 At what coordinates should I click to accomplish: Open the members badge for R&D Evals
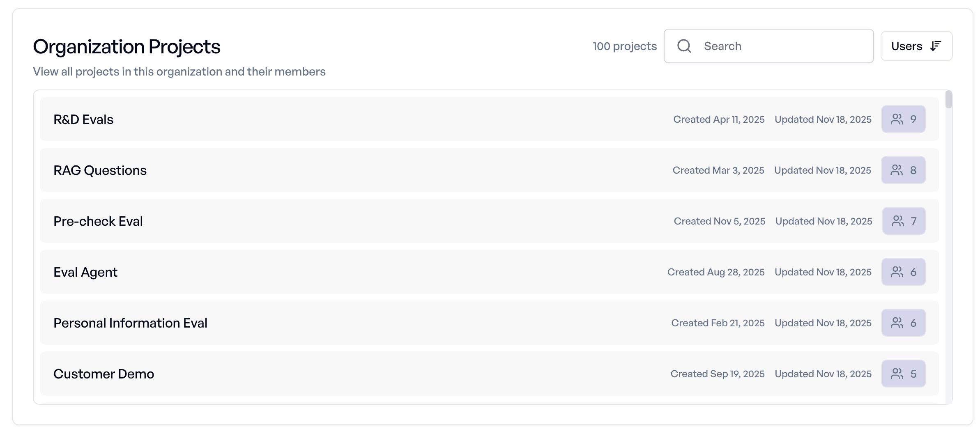pyautogui.click(x=903, y=119)
